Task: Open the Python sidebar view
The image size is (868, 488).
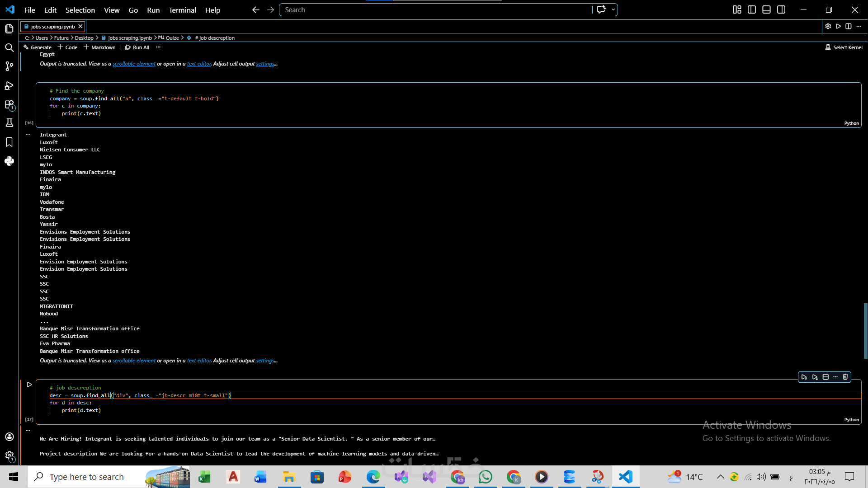Action: (9, 161)
